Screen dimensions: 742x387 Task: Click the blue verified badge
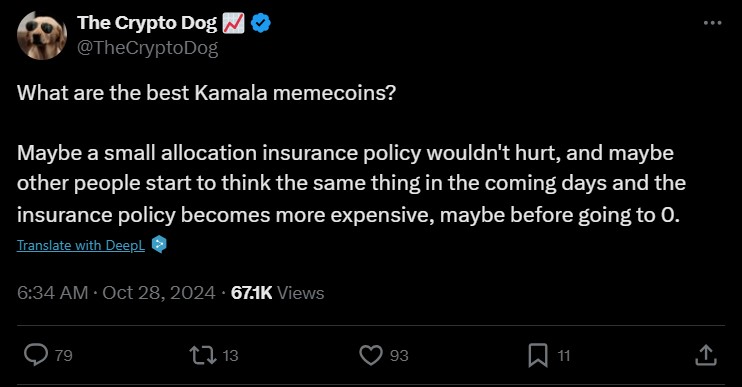pos(261,23)
